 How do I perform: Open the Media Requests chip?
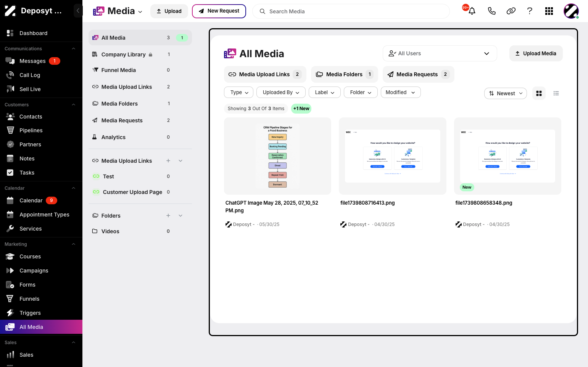click(x=419, y=74)
